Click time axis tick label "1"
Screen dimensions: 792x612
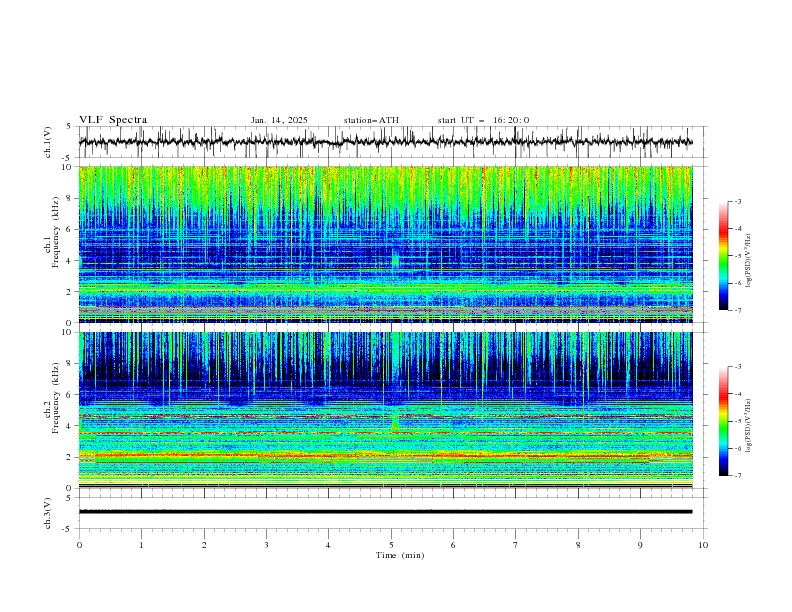[141, 545]
